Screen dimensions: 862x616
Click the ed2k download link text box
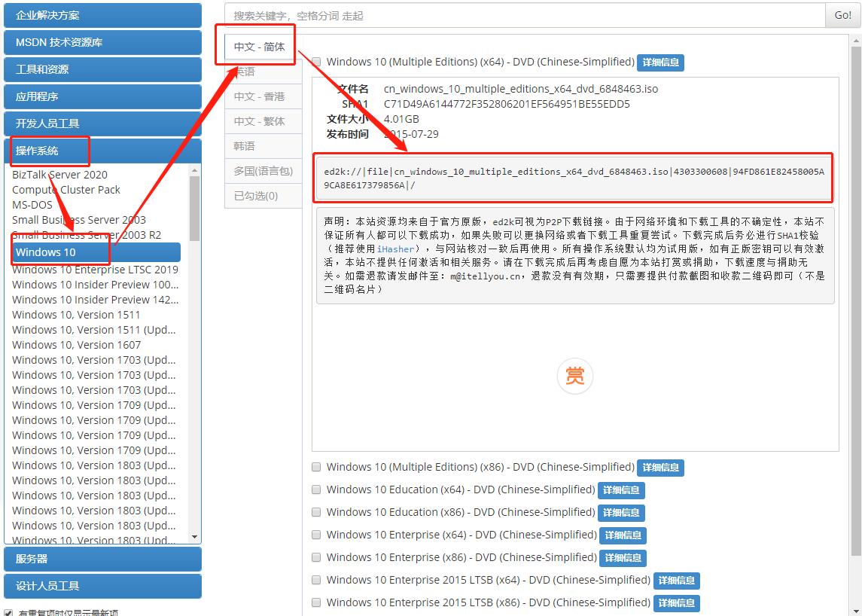574,178
